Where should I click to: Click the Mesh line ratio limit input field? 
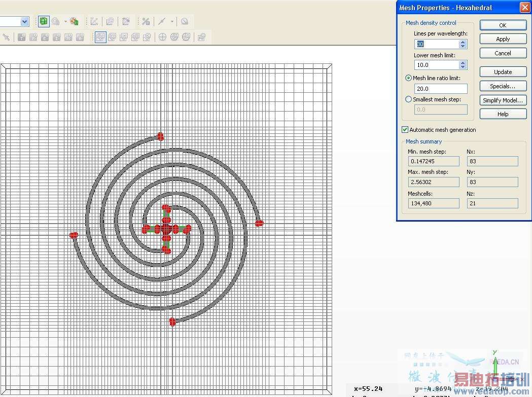pos(440,89)
